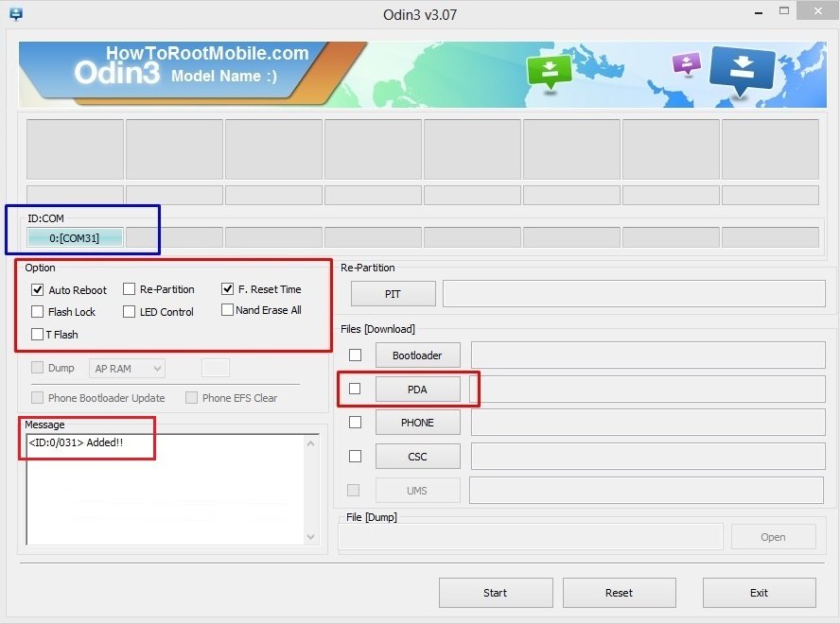The height and width of the screenshot is (624, 840).
Task: Click the PIT button
Action: pos(393,293)
